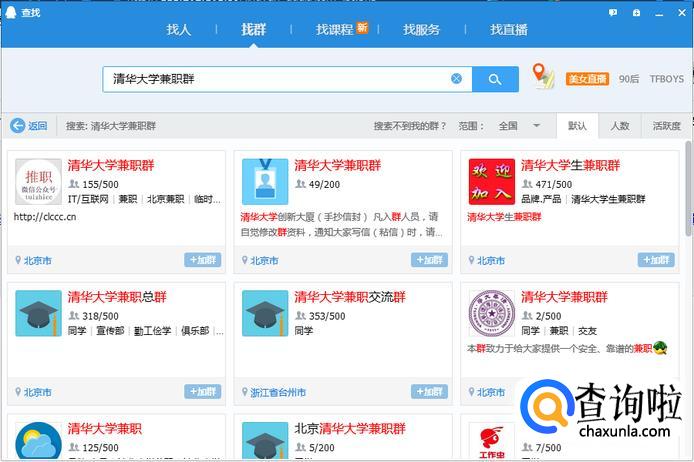The width and height of the screenshot is (694, 462).
Task: Click member count icon of 318/500 group
Action: tap(73, 316)
